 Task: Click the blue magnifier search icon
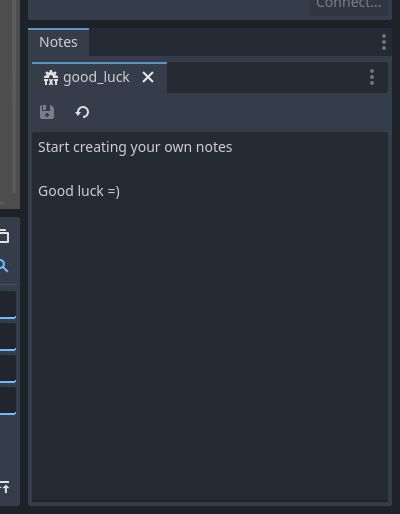click(x=3, y=266)
